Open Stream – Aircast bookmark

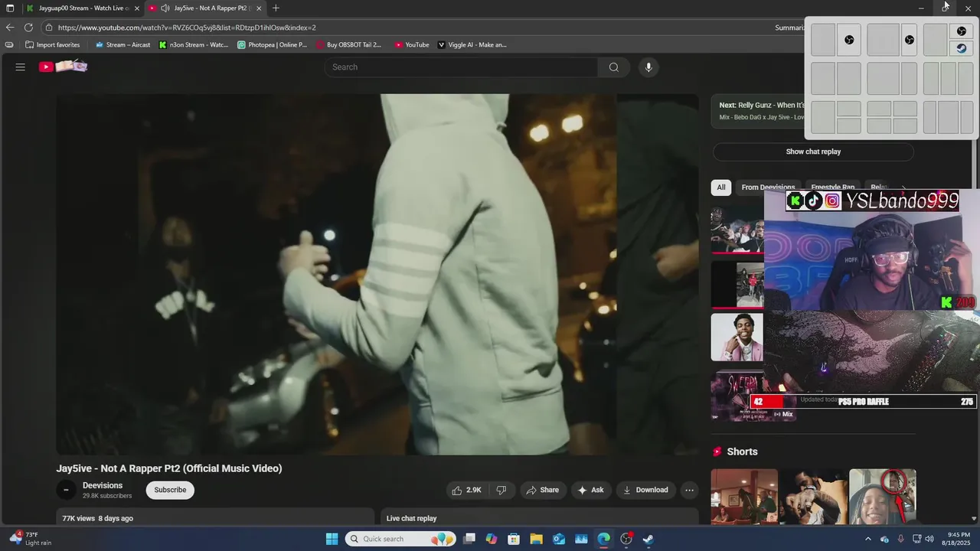(122, 45)
